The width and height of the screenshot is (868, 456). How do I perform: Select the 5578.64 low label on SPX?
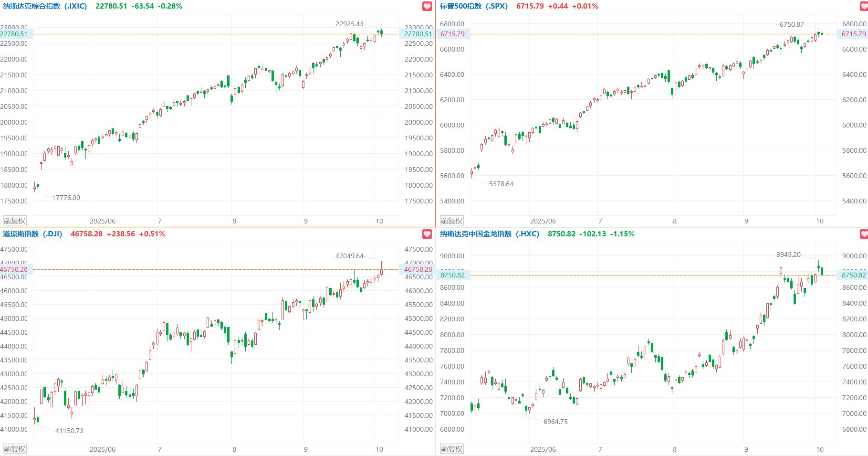(501, 184)
